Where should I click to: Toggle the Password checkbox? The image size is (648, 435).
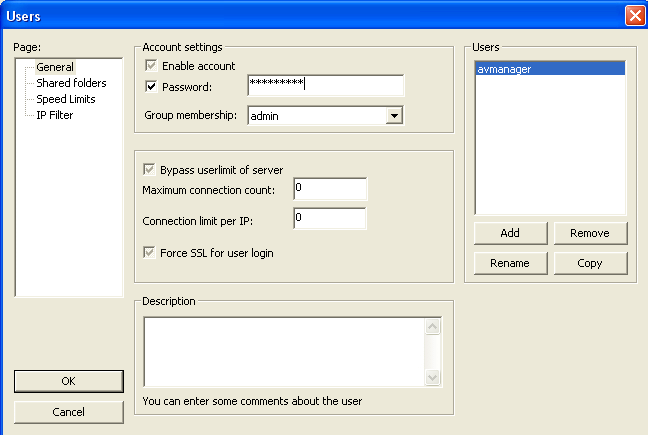pyautogui.click(x=151, y=87)
